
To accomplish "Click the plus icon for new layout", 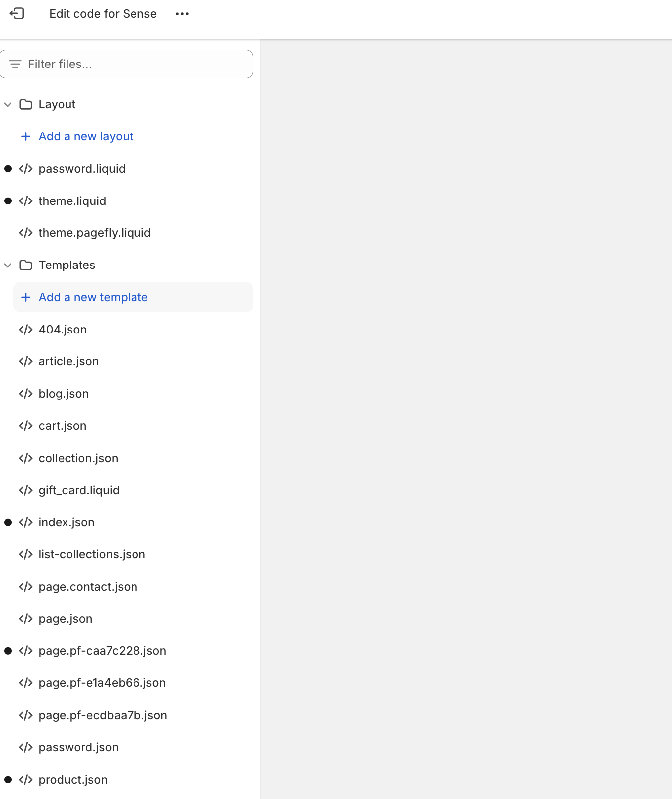I will pyautogui.click(x=26, y=136).
